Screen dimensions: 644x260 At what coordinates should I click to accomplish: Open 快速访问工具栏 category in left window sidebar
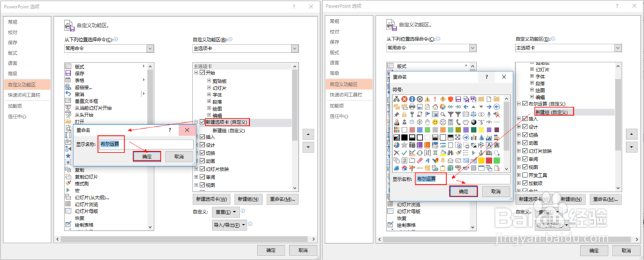pyautogui.click(x=27, y=95)
